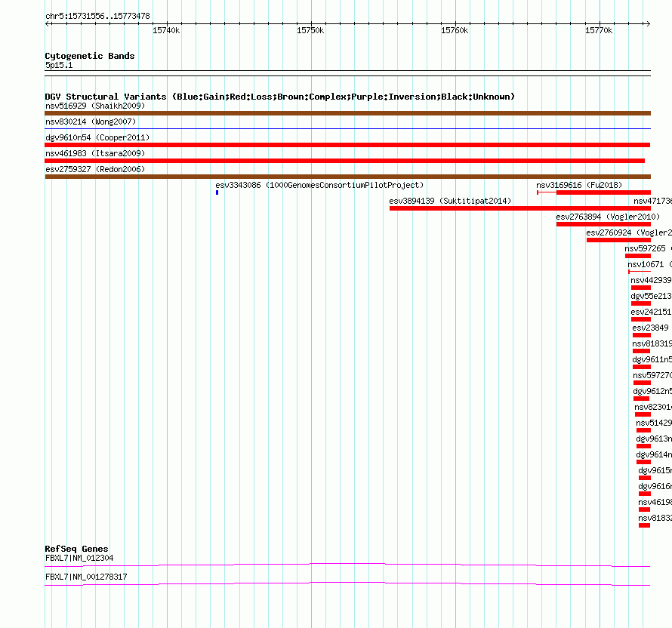
Task: Open variant nsv830214 (Wong2007) label
Action: point(91,122)
